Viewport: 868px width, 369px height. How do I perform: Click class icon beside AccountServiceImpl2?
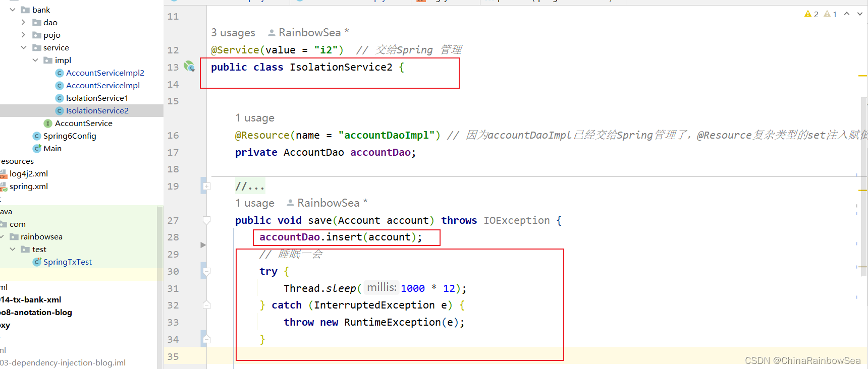(60, 73)
